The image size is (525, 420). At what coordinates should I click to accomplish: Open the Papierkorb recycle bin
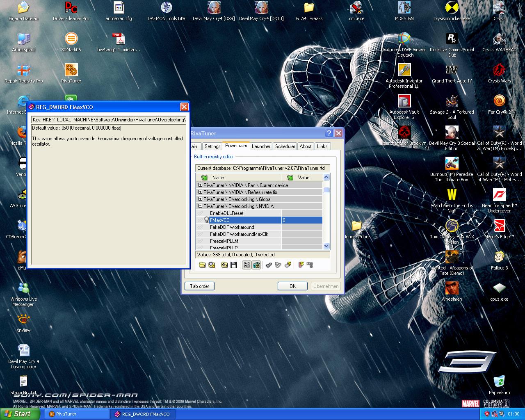click(499, 385)
